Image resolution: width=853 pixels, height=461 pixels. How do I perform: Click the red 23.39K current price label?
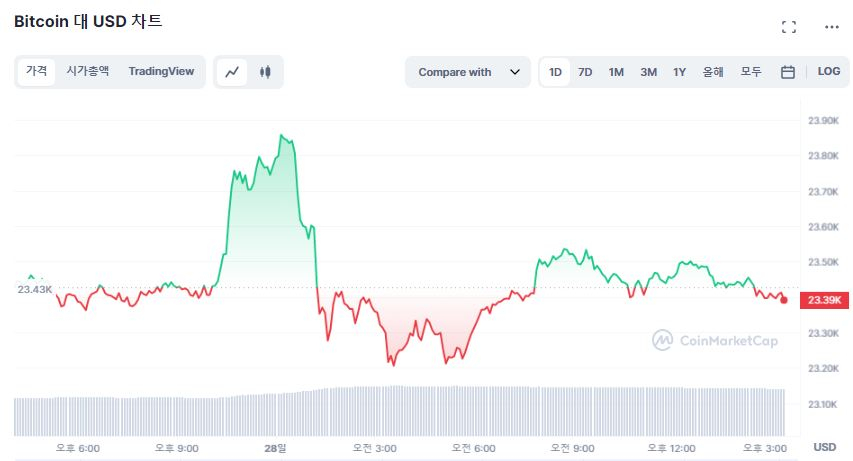click(826, 300)
